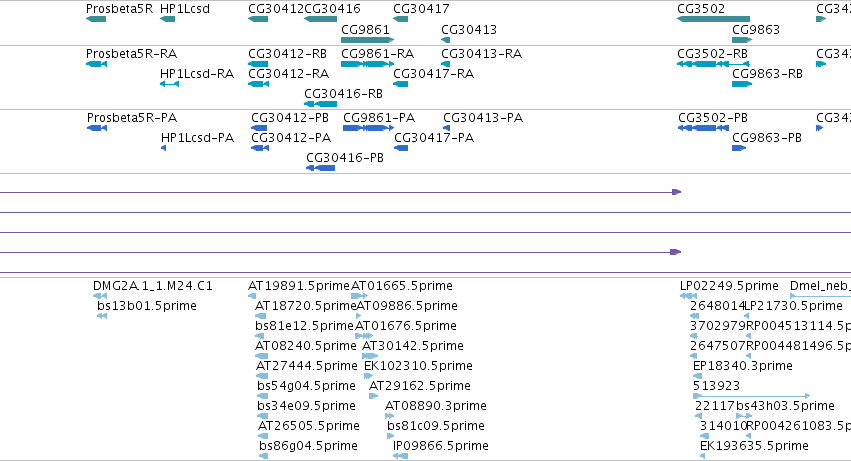Select the CG3502 gene glyph
This screenshot has width=851, height=461.
tap(713, 20)
